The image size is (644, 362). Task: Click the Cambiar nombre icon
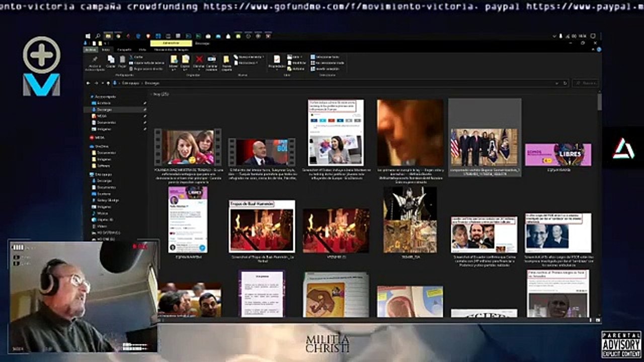[212, 59]
